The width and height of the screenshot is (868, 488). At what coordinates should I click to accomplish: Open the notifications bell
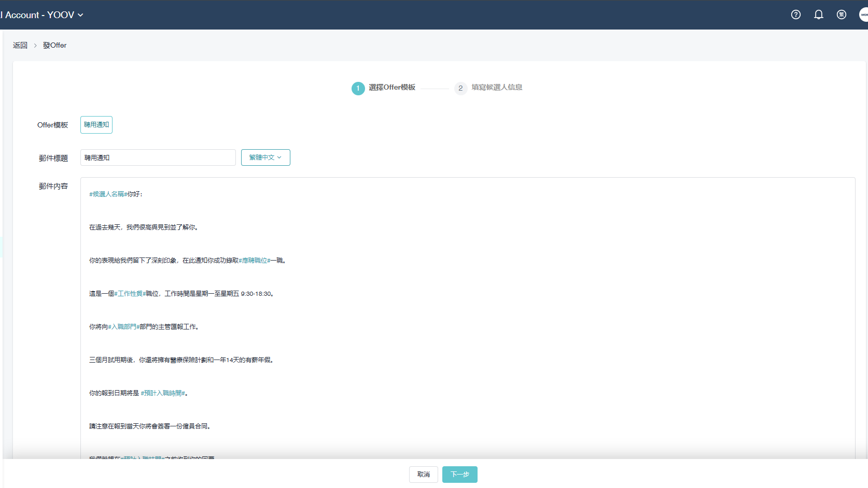[x=818, y=15]
